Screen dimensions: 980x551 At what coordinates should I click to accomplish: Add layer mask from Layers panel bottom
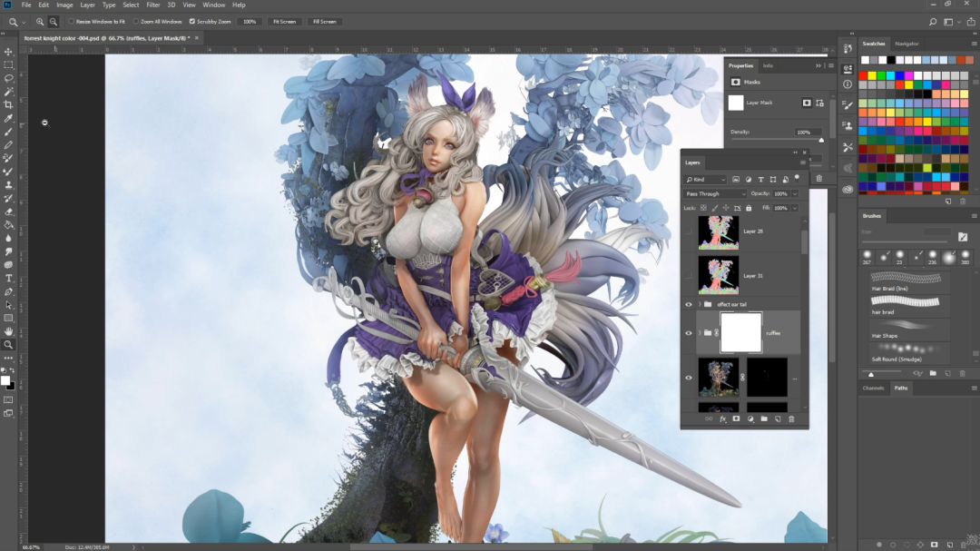[736, 419]
